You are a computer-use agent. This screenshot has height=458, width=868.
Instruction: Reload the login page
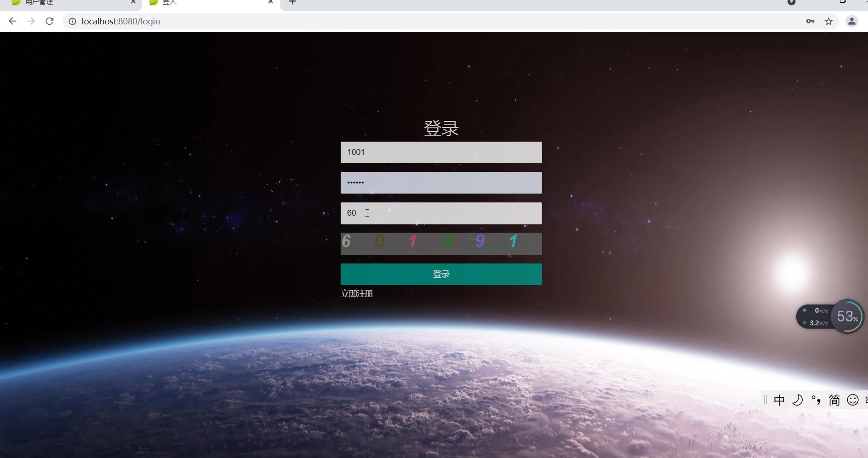pos(50,21)
